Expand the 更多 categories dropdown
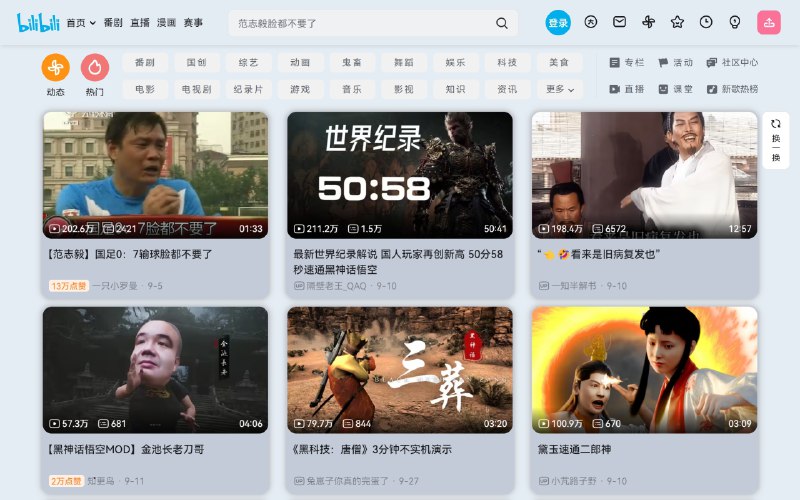Image resolution: width=800 pixels, height=500 pixels. coord(559,89)
